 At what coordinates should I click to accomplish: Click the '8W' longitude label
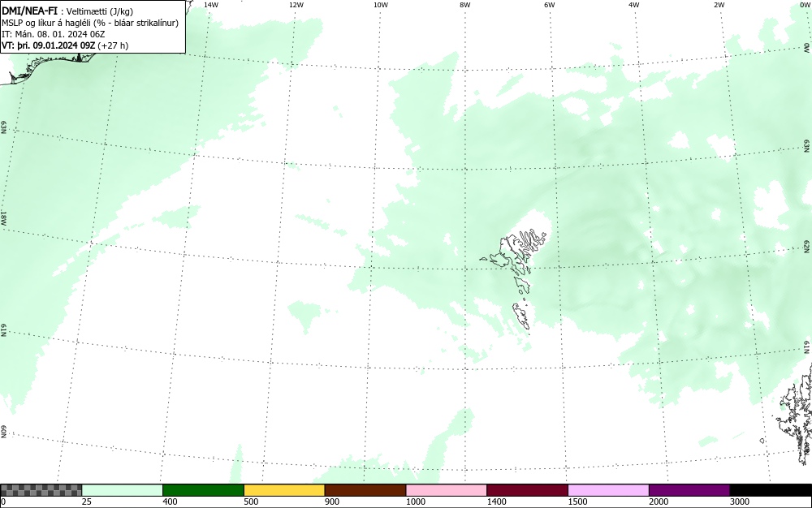tap(465, 5)
